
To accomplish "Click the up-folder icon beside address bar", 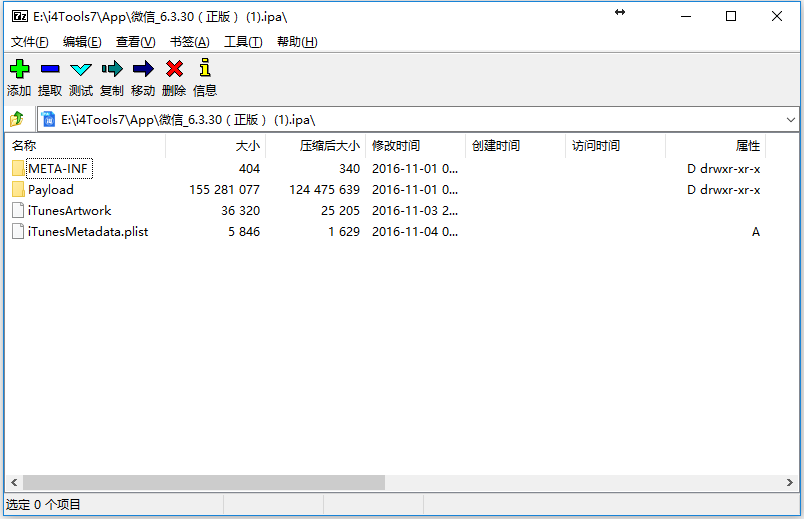I will click(17, 119).
